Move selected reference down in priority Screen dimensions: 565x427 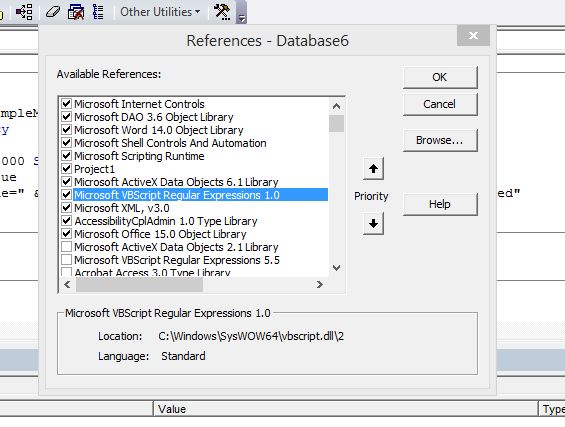click(x=373, y=224)
